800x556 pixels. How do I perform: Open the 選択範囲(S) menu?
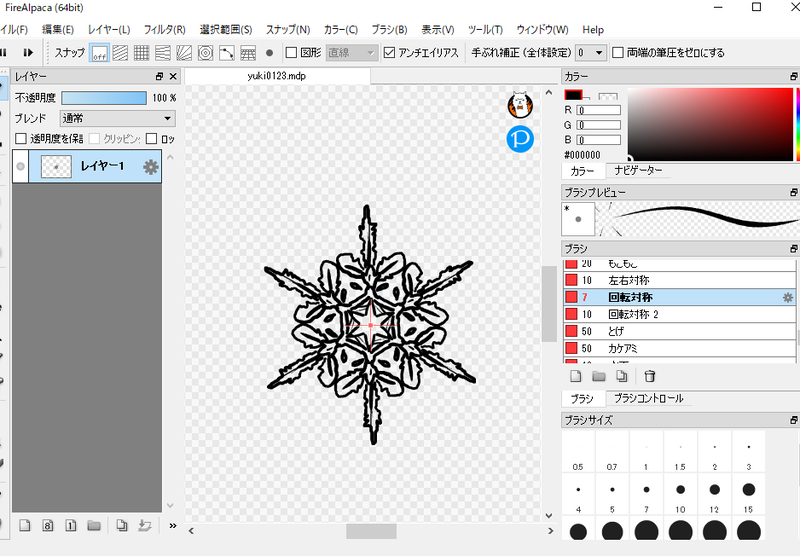(x=226, y=30)
